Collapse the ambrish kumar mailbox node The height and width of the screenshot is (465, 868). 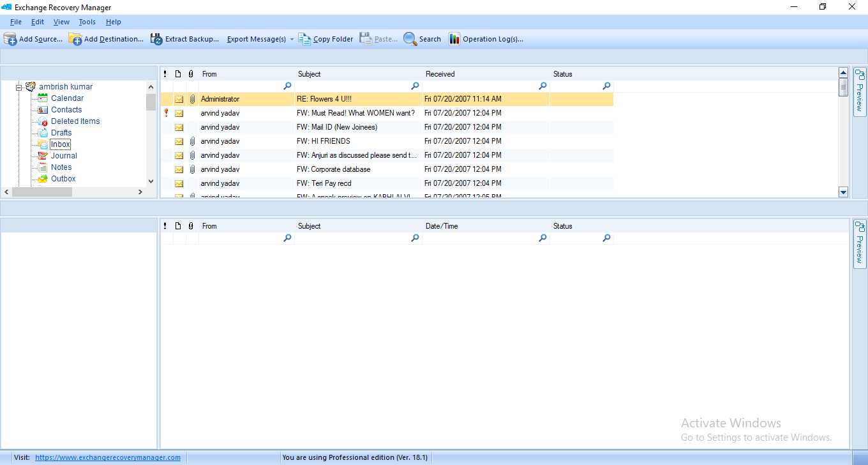19,87
